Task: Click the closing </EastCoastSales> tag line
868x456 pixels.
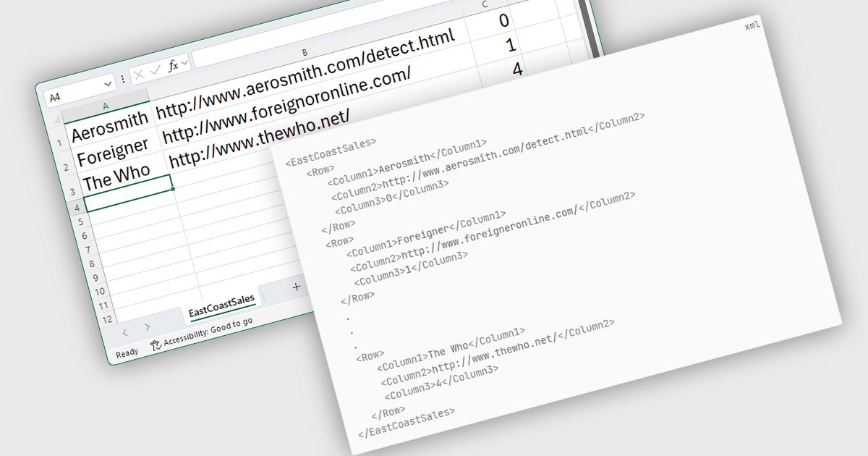Action: 407,422
